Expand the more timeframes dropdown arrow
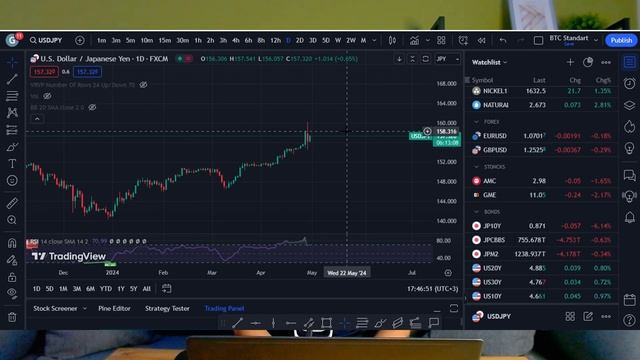 point(374,40)
